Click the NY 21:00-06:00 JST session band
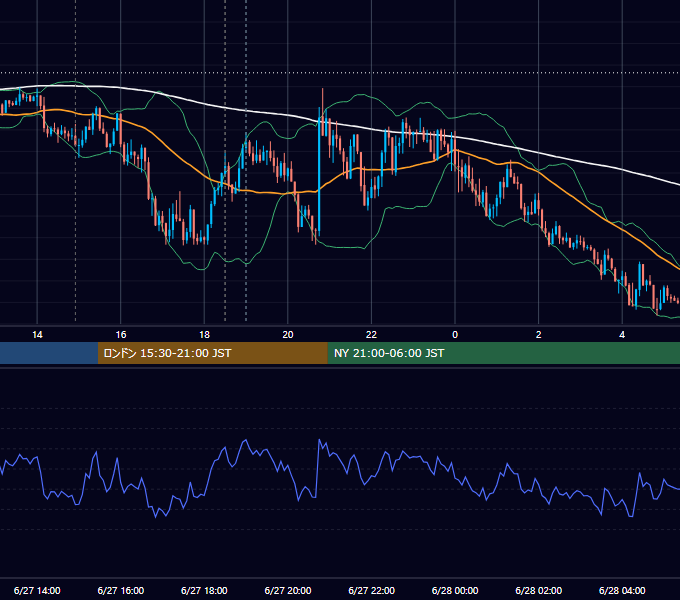Image resolution: width=680 pixels, height=600 pixels. 503,353
